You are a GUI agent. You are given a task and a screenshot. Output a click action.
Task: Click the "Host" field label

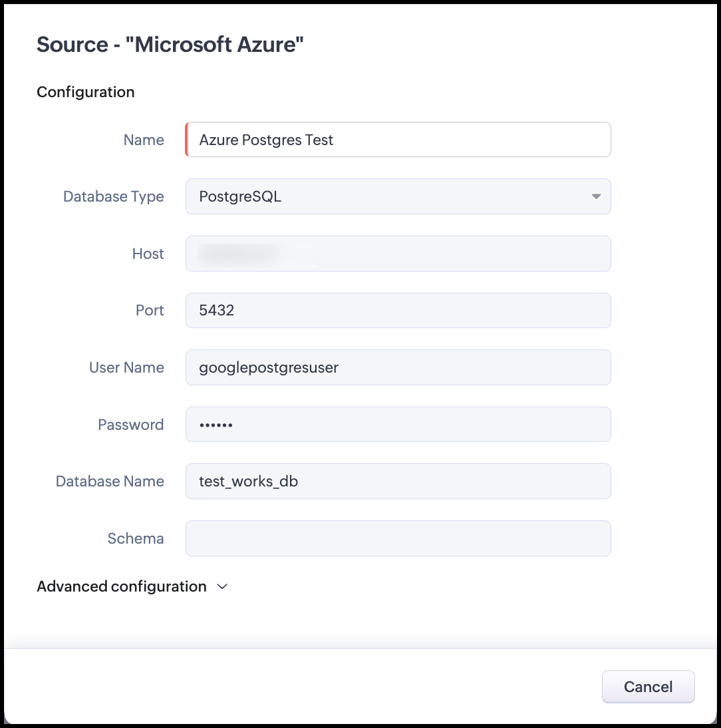click(148, 254)
